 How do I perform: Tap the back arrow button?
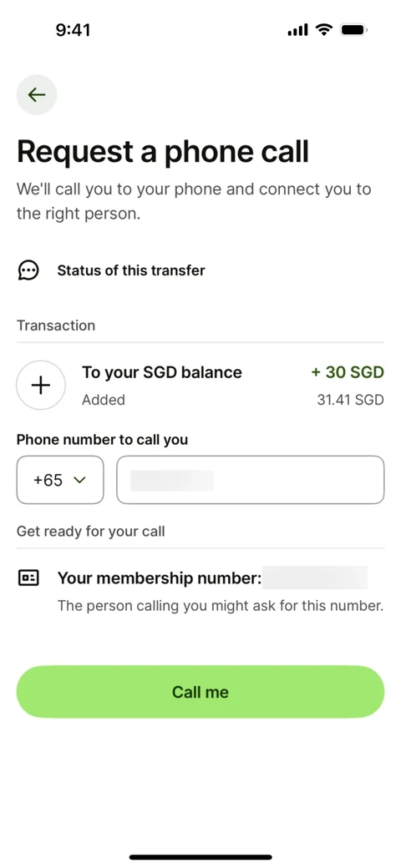(x=37, y=94)
